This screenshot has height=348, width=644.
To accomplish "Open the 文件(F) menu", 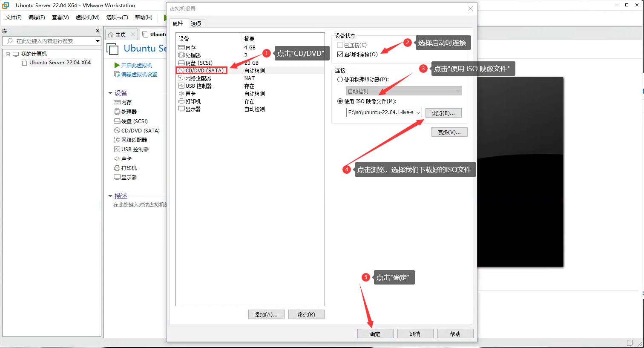I will [x=14, y=17].
